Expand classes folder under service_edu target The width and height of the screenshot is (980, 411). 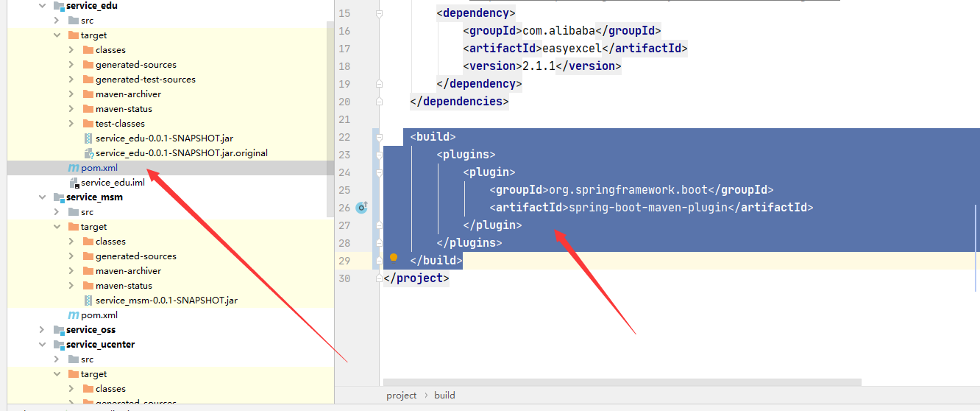click(71, 50)
